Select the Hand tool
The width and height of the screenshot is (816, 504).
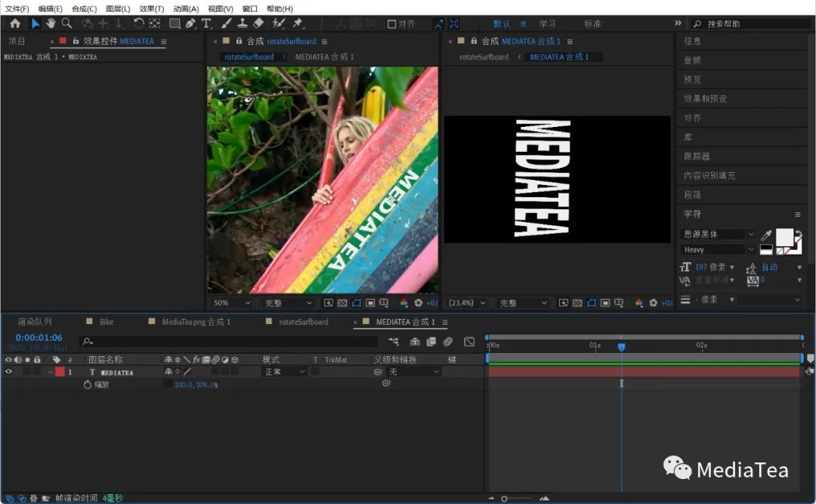[x=51, y=23]
